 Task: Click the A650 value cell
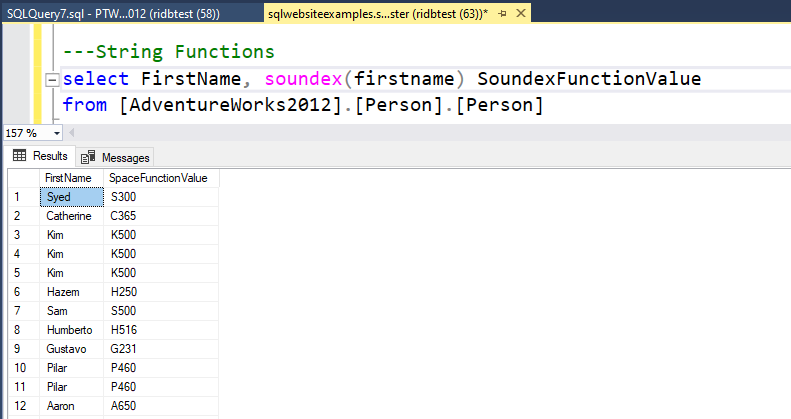pos(161,406)
